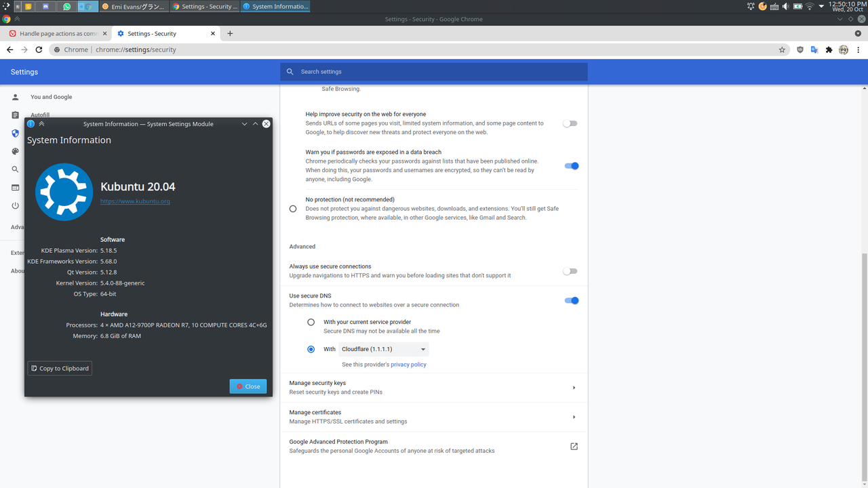Click the Kubuntu logo image
This screenshot has width=868, height=488.
[64, 192]
